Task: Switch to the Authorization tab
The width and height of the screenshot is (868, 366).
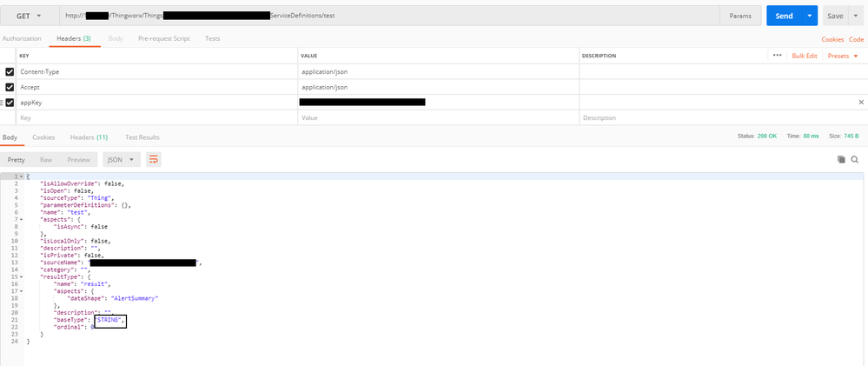Action: pyautogui.click(x=22, y=39)
